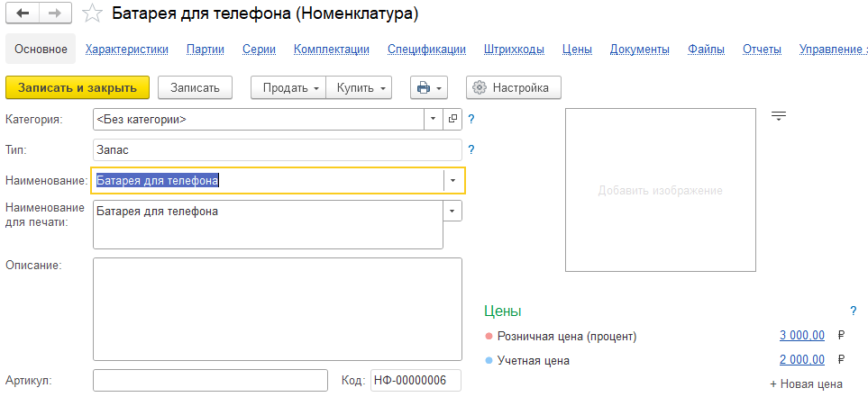Click the Добавить изображение placeholder area
This screenshot has width=868, height=397.
click(660, 190)
